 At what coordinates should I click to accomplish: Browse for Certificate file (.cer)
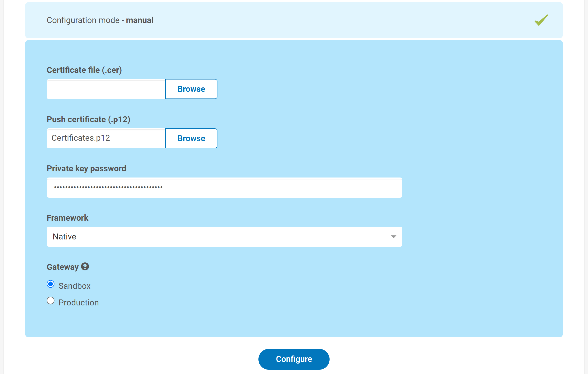click(191, 89)
